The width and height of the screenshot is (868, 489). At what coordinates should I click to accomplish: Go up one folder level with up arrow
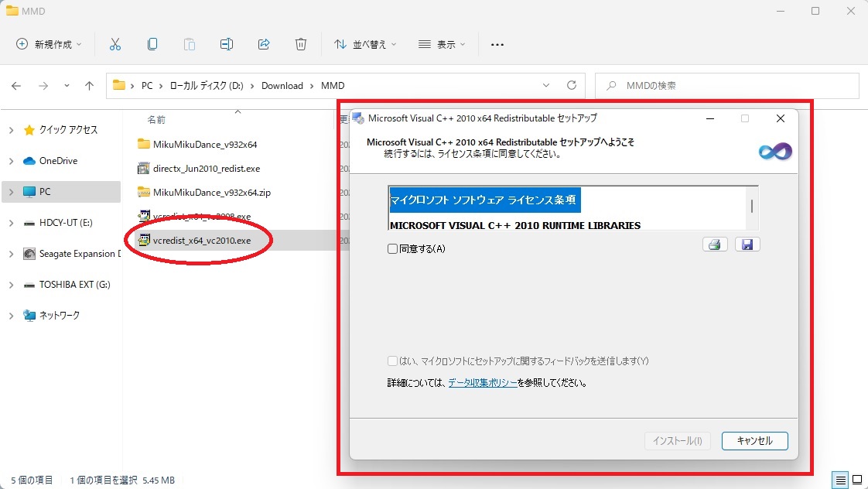(x=89, y=86)
